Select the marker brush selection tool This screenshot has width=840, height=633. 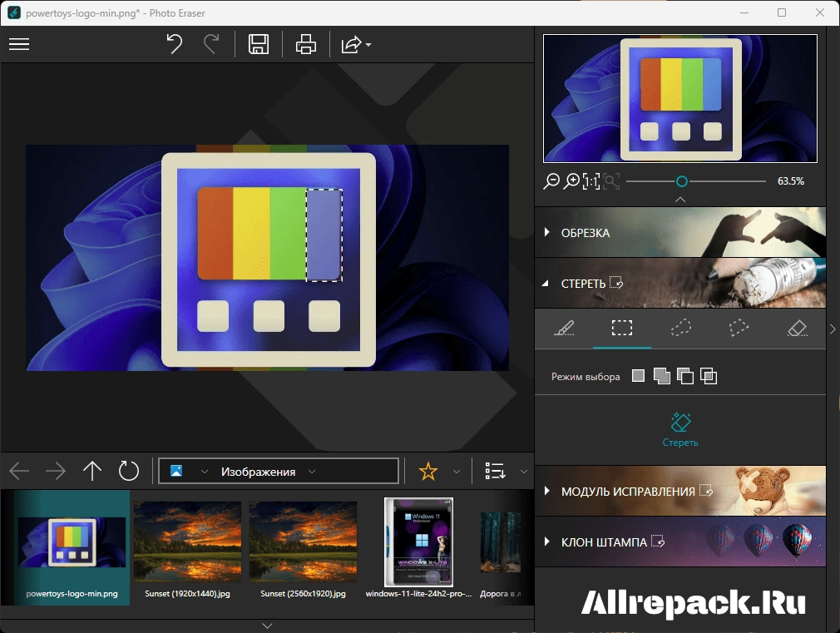pos(564,328)
